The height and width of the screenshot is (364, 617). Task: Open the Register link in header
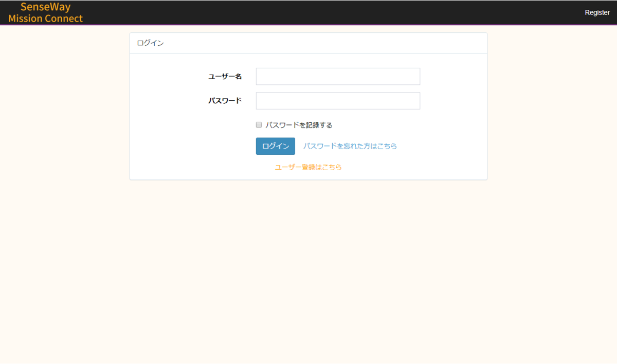(597, 12)
